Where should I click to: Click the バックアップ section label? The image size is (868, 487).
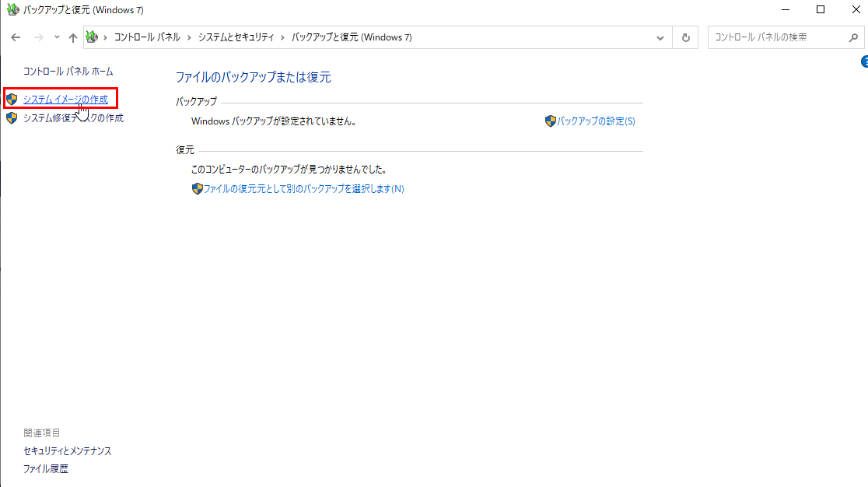point(197,101)
